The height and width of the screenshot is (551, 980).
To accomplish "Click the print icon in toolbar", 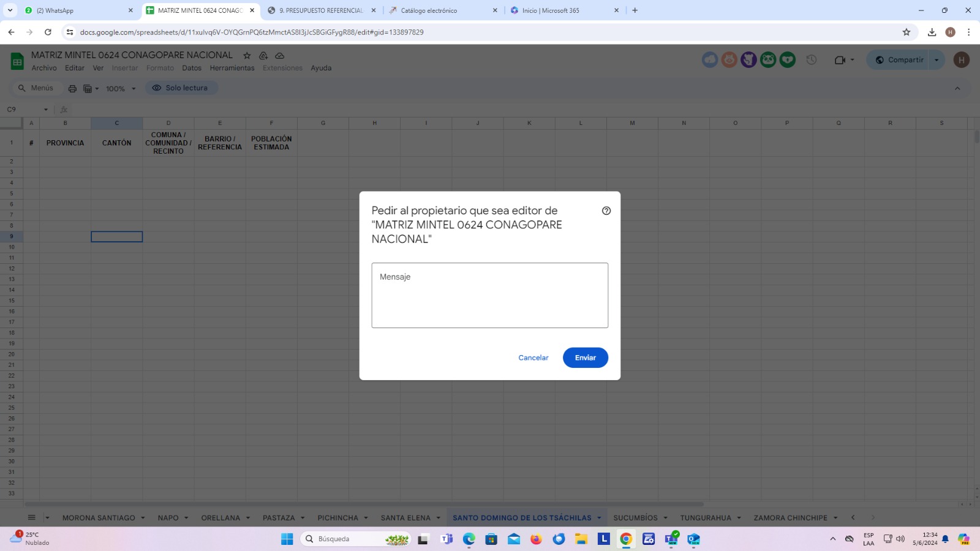I will (x=72, y=89).
